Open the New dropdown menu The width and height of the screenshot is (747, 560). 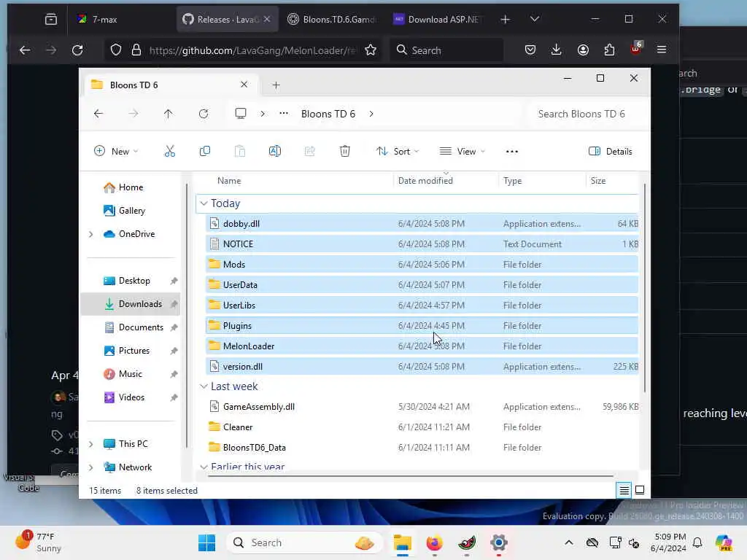click(x=116, y=152)
